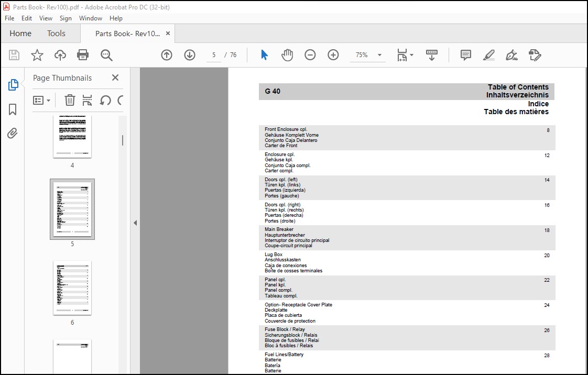Open the Sign menu

click(66, 18)
